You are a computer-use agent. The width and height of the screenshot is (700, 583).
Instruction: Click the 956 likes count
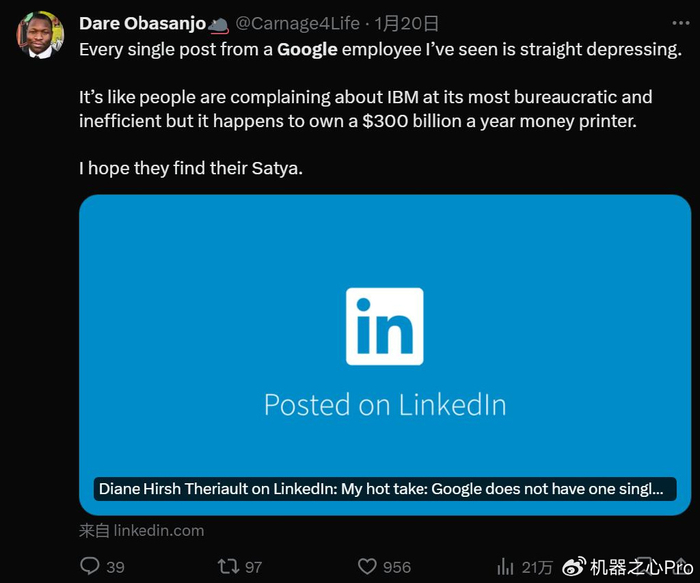click(x=397, y=566)
